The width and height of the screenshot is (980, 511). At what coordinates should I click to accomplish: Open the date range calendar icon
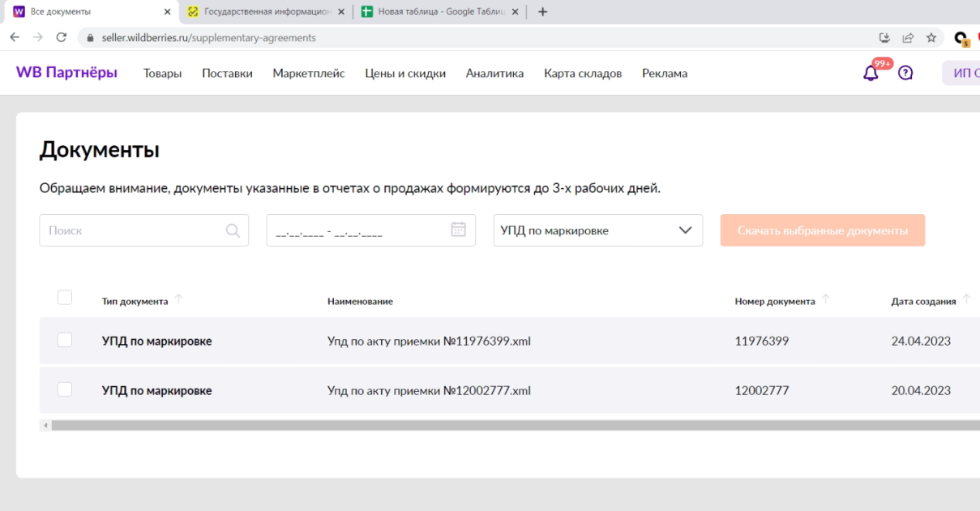click(x=458, y=230)
